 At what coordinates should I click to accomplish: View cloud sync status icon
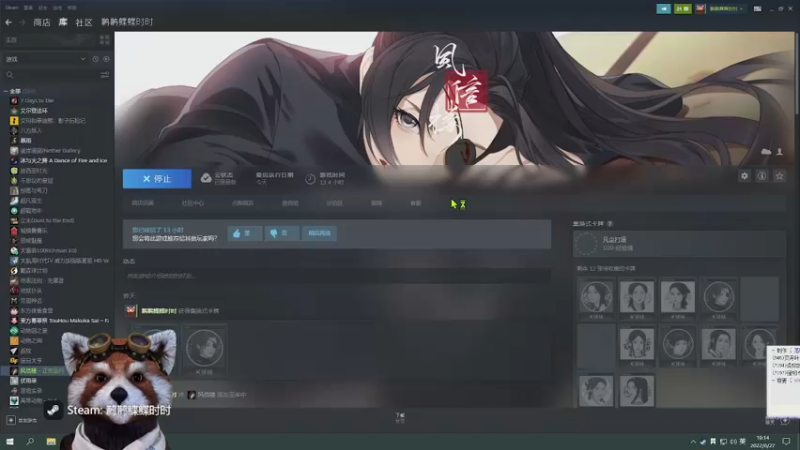coord(206,178)
